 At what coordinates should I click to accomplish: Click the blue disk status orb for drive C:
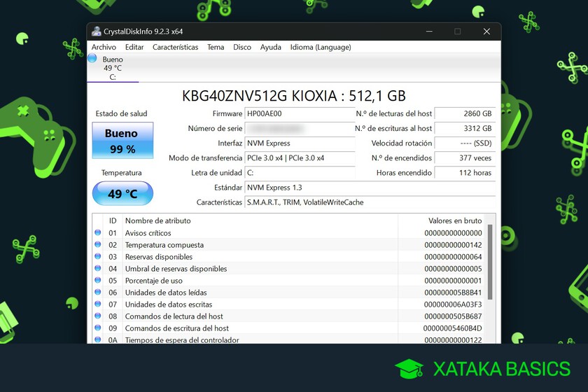click(x=92, y=59)
